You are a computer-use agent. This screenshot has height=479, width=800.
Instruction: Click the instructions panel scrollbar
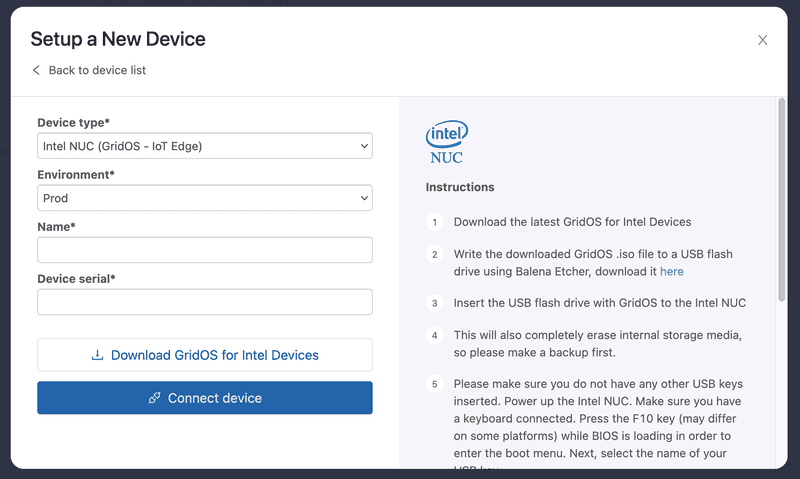[x=782, y=200]
